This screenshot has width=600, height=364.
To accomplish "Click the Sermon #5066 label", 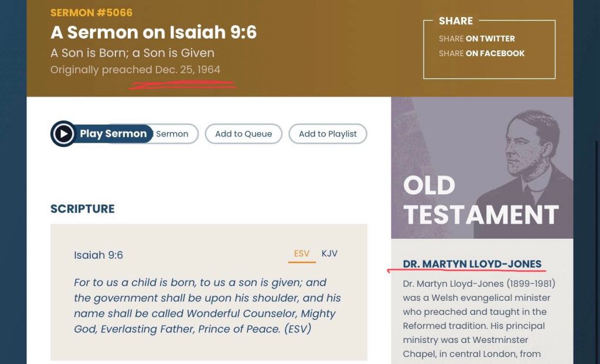I will [91, 12].
